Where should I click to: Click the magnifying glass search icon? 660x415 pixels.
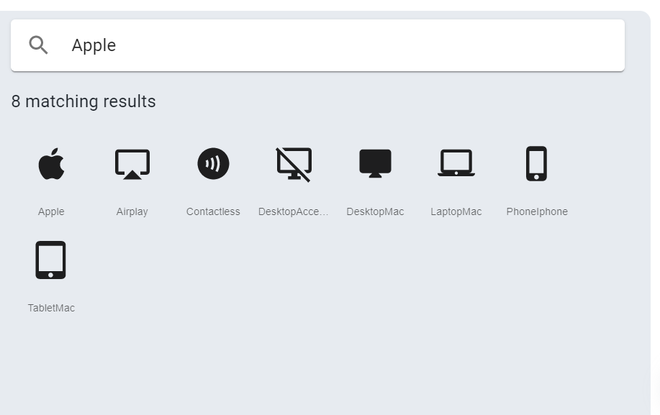coord(38,45)
